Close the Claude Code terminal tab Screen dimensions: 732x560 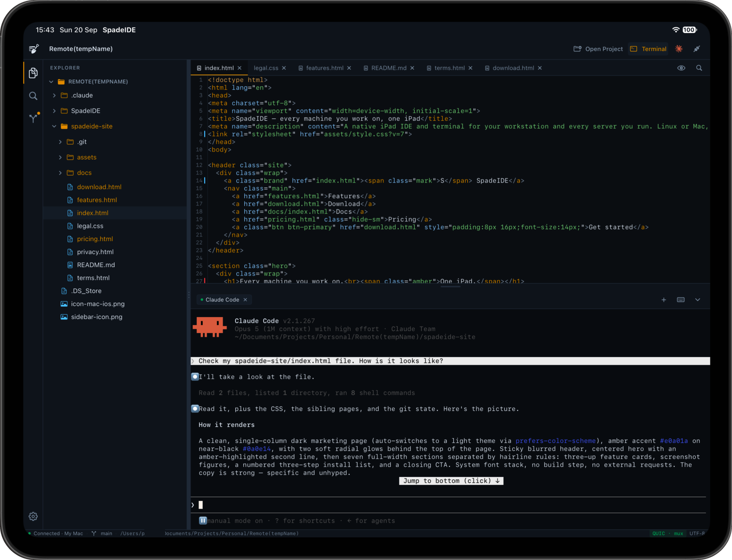pyautogui.click(x=245, y=300)
